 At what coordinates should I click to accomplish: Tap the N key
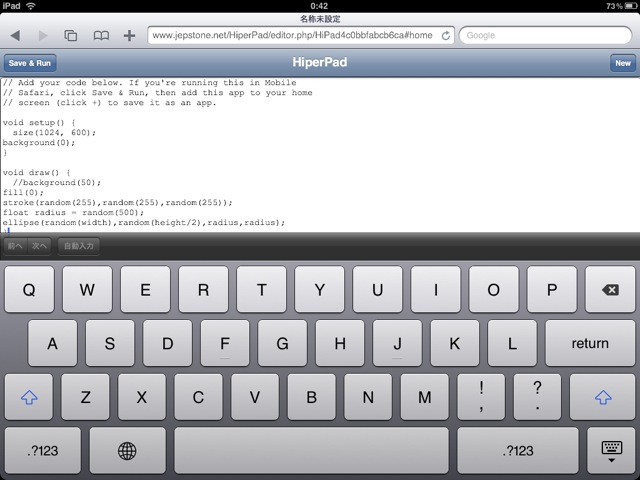368,397
